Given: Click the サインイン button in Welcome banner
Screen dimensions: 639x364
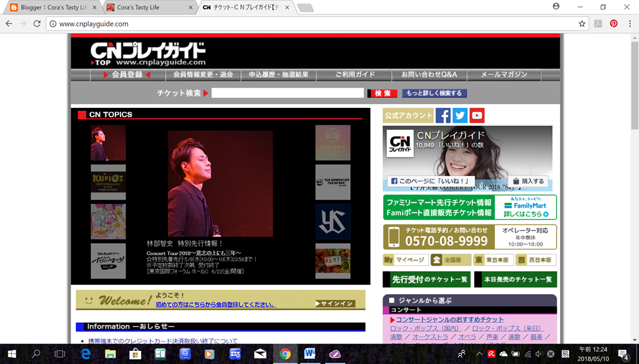Looking at the screenshot, I should [x=335, y=304].
